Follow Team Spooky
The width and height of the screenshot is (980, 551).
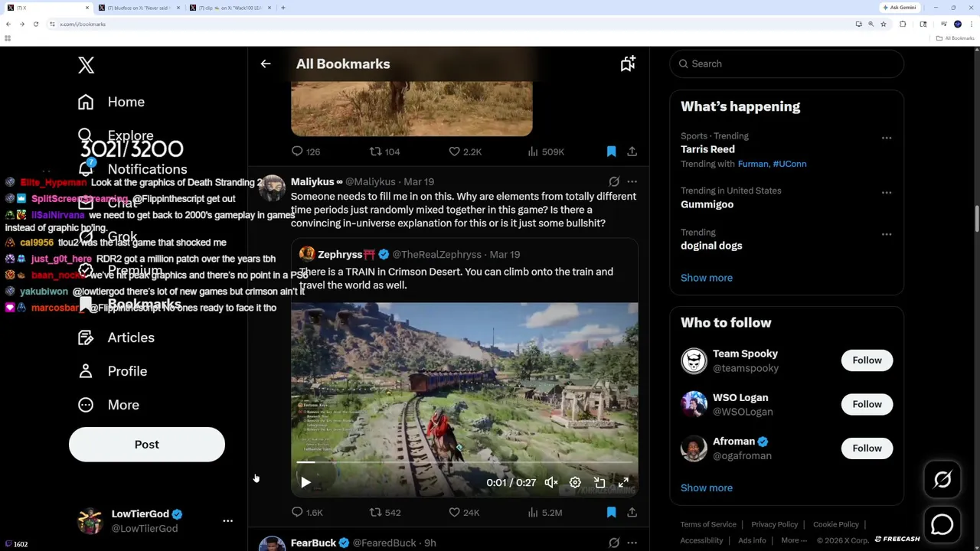[x=867, y=360]
